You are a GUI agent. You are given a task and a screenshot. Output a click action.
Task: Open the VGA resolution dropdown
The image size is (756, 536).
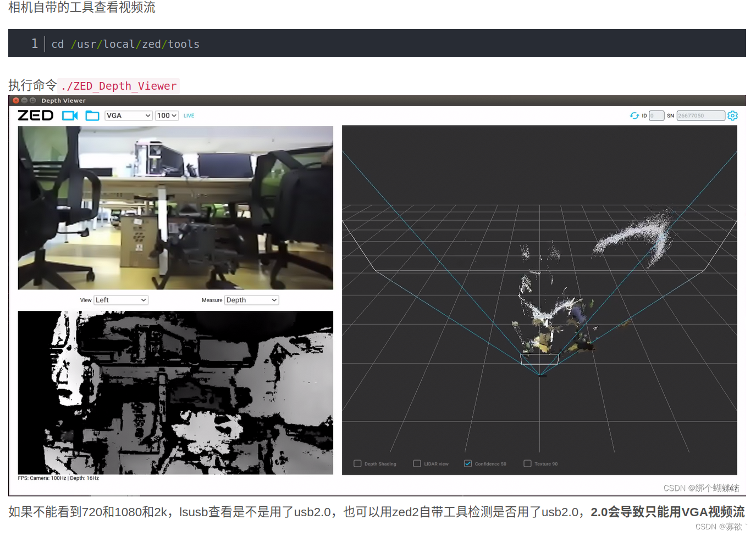128,115
